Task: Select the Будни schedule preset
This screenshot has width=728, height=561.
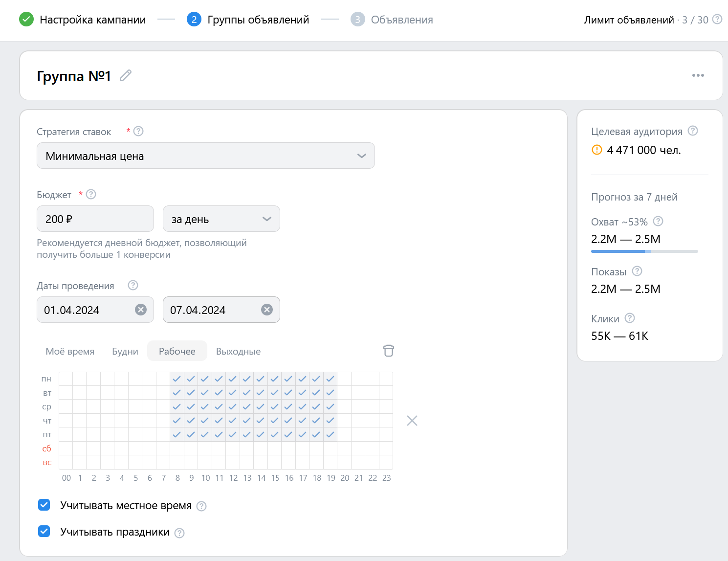Action: (125, 351)
